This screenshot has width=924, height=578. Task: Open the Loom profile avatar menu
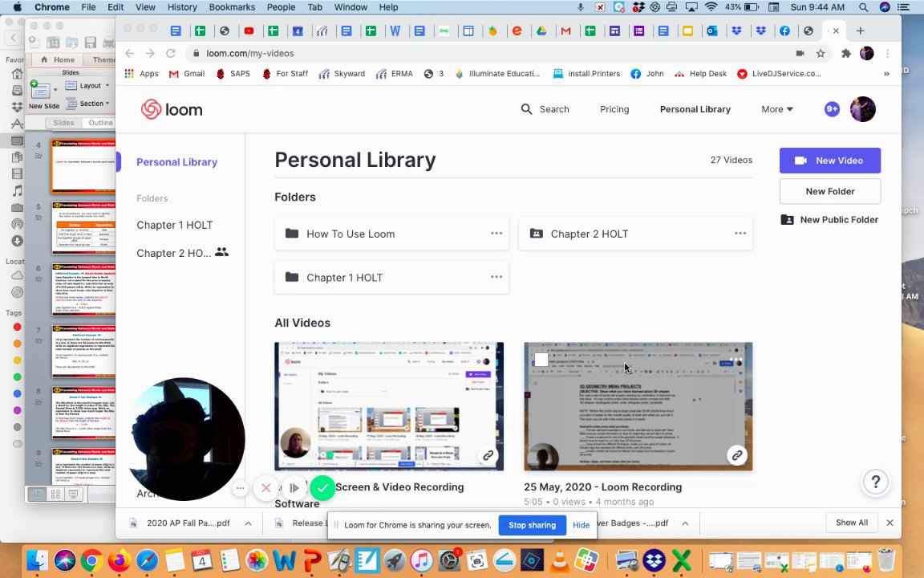863,109
